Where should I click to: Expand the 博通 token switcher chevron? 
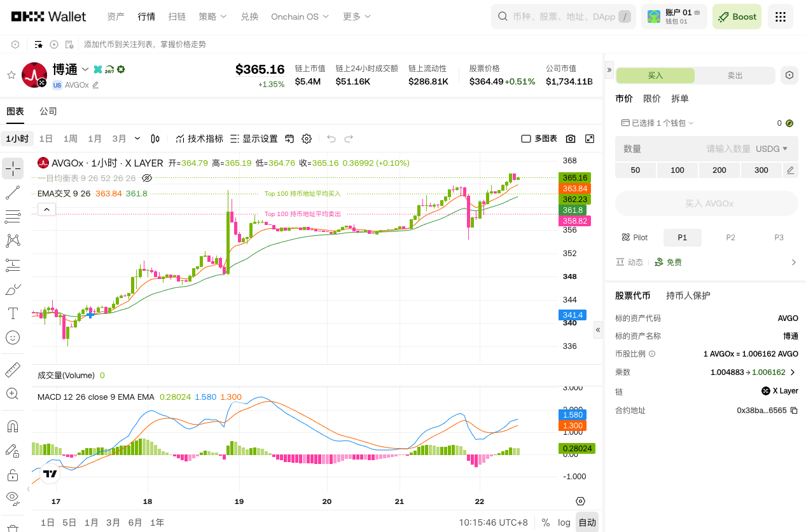[85, 69]
